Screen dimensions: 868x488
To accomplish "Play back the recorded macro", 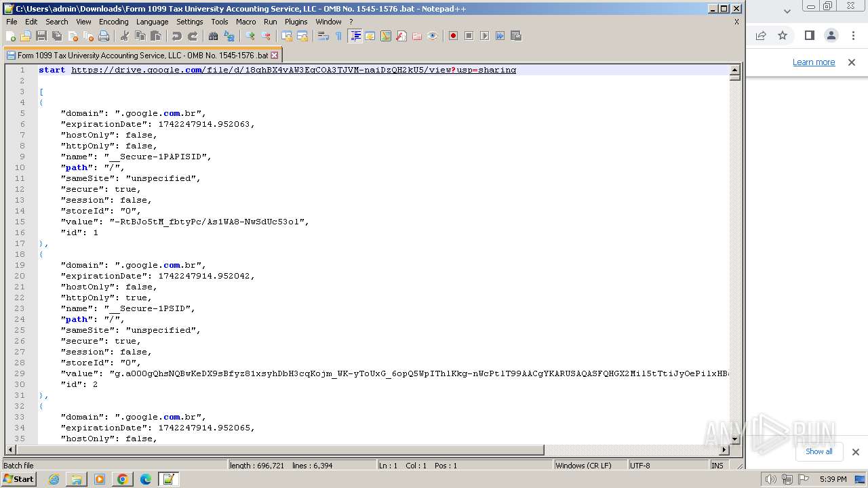I will click(x=484, y=36).
